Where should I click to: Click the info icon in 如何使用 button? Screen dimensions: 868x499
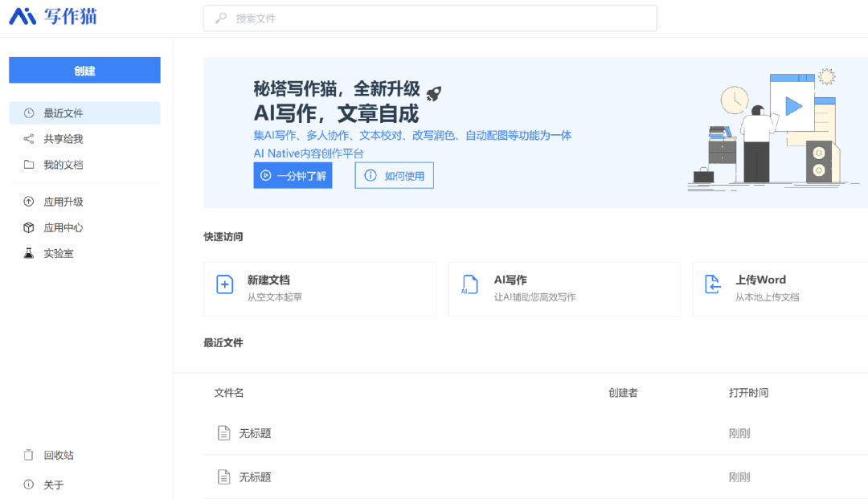point(371,175)
